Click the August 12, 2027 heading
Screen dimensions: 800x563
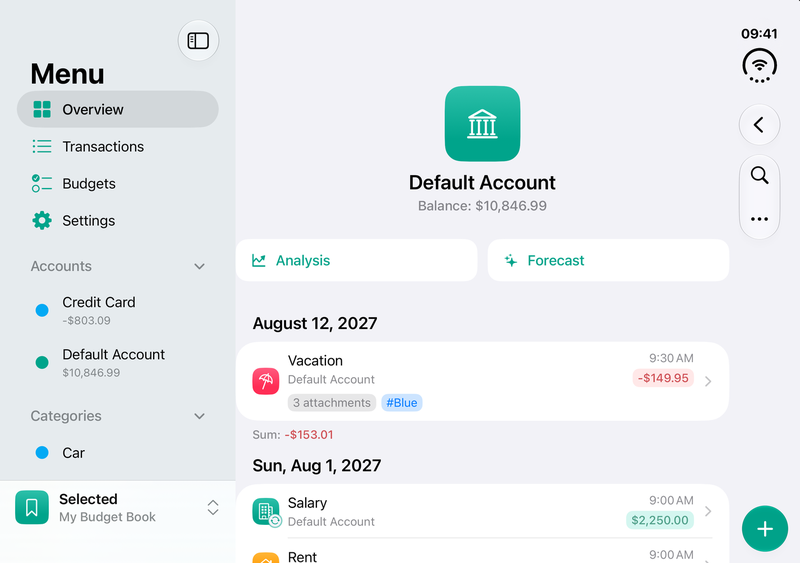315,323
